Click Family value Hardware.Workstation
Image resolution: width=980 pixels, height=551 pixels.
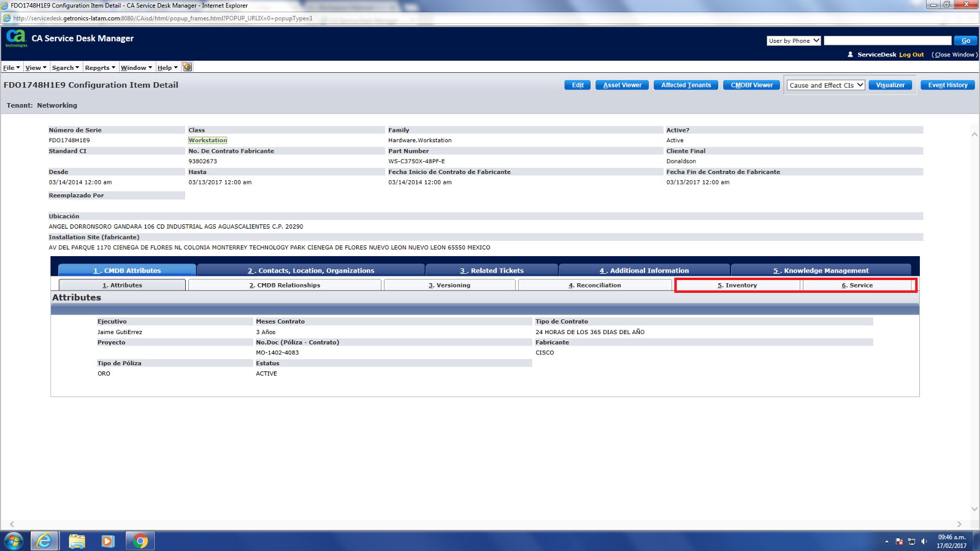point(420,140)
